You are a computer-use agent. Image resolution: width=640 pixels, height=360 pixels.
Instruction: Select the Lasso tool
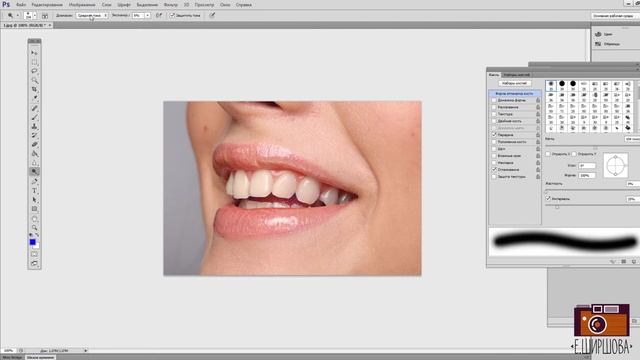pyautogui.click(x=34, y=71)
